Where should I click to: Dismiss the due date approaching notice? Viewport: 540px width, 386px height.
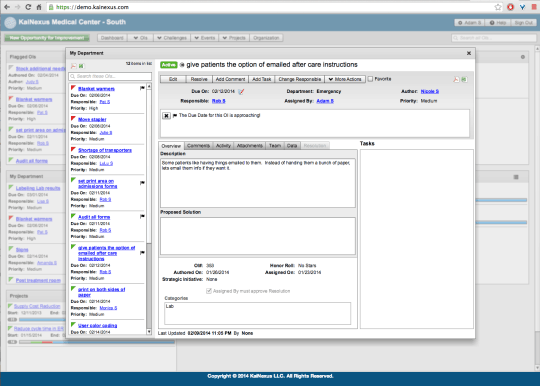tap(166, 116)
